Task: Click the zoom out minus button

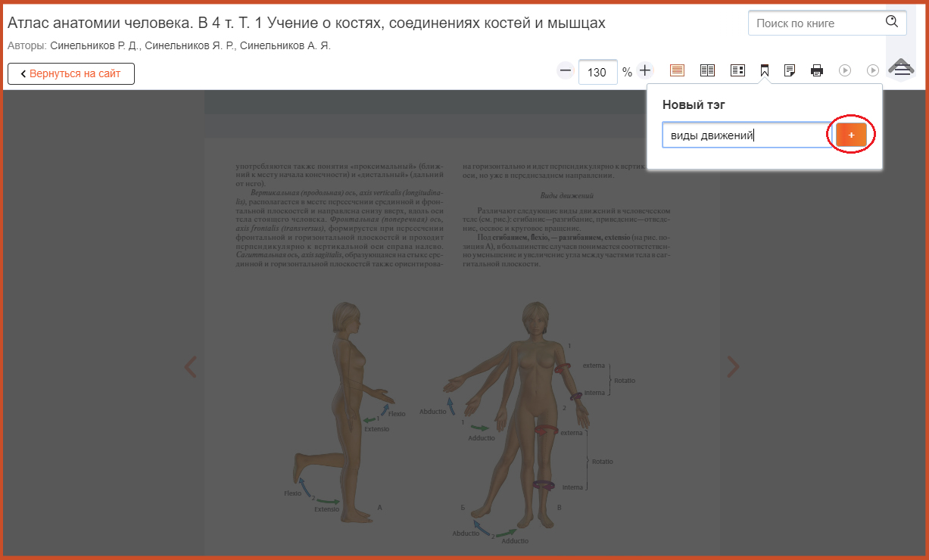Action: 566,71
